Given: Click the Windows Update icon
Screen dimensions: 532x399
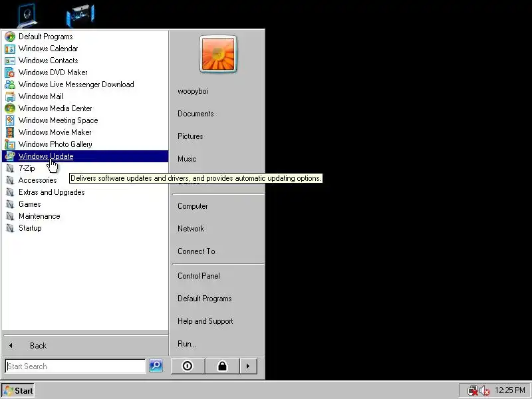Looking at the screenshot, I should click(10, 156).
